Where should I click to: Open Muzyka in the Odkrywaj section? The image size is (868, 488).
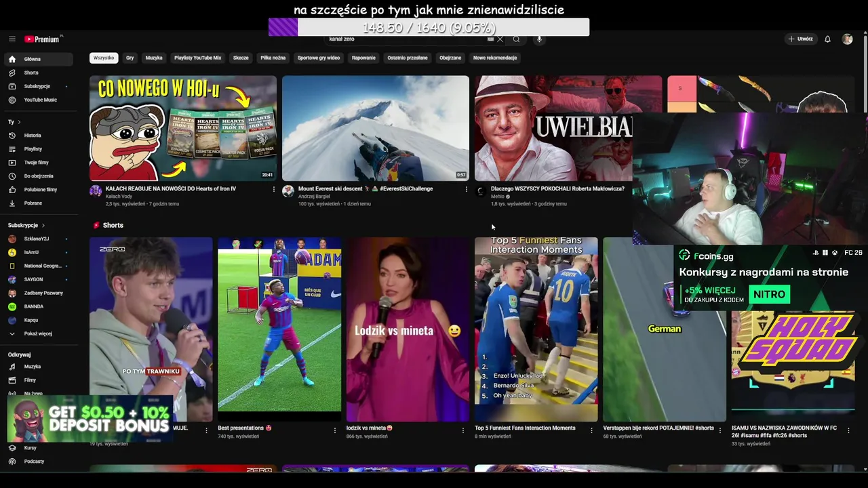39,367
